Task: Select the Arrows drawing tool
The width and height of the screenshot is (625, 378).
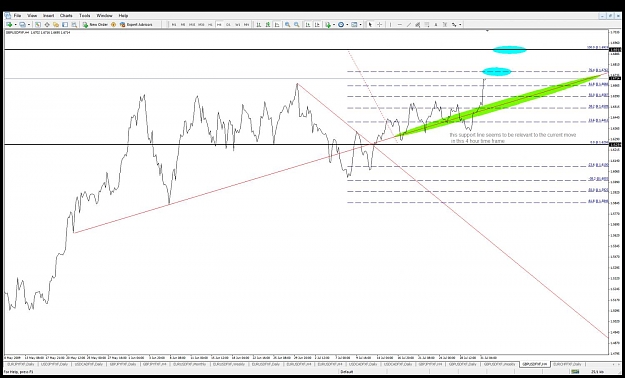Action: pos(454,25)
